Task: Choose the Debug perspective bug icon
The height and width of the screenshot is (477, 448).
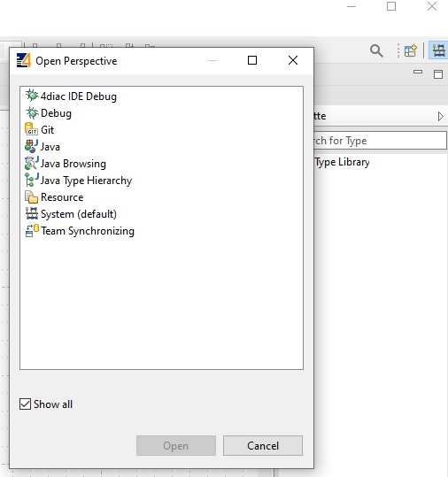Action: (32, 113)
